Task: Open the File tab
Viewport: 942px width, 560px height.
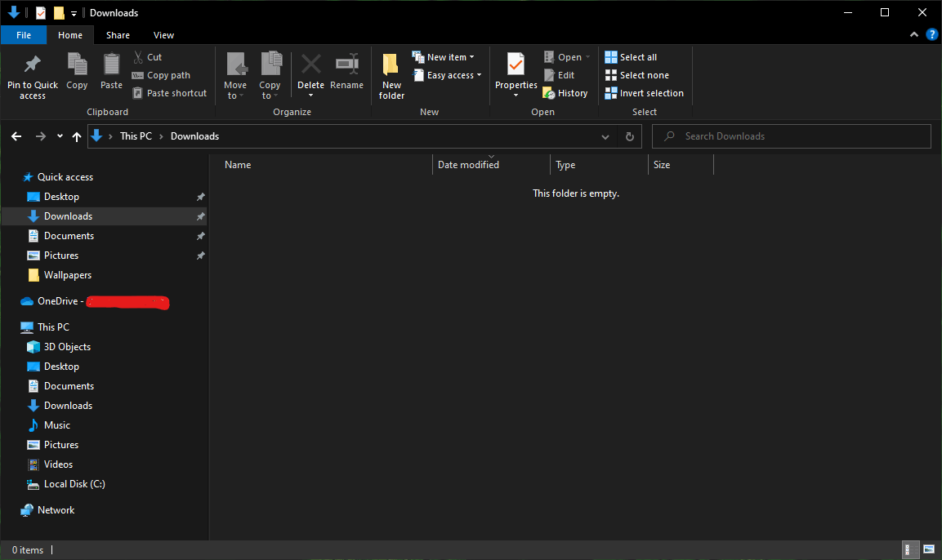Action: pos(24,35)
